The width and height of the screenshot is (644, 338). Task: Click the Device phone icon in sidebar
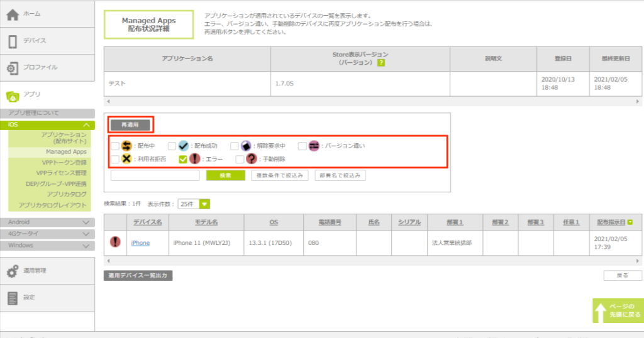point(13,41)
